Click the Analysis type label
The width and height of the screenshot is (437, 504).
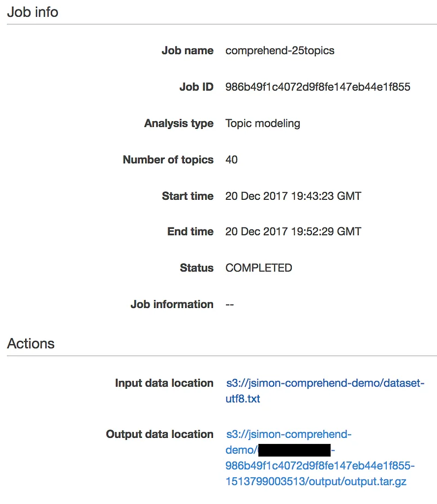[179, 123]
